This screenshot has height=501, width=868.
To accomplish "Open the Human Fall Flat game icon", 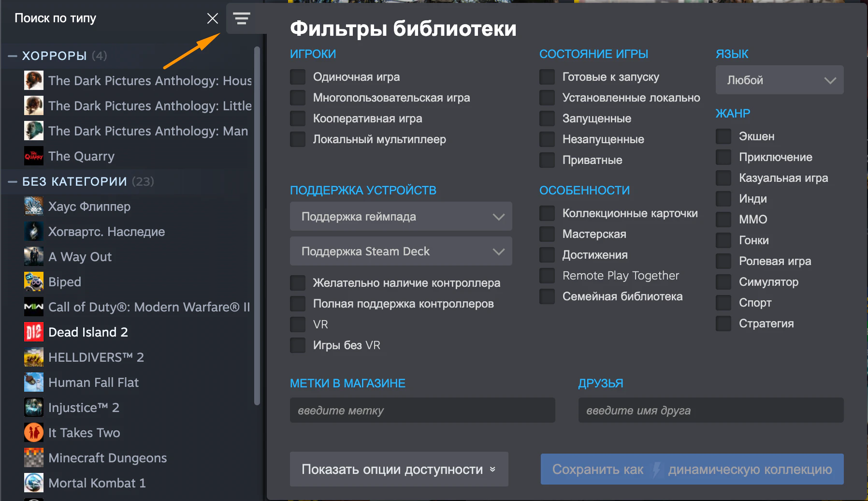I will (34, 382).
